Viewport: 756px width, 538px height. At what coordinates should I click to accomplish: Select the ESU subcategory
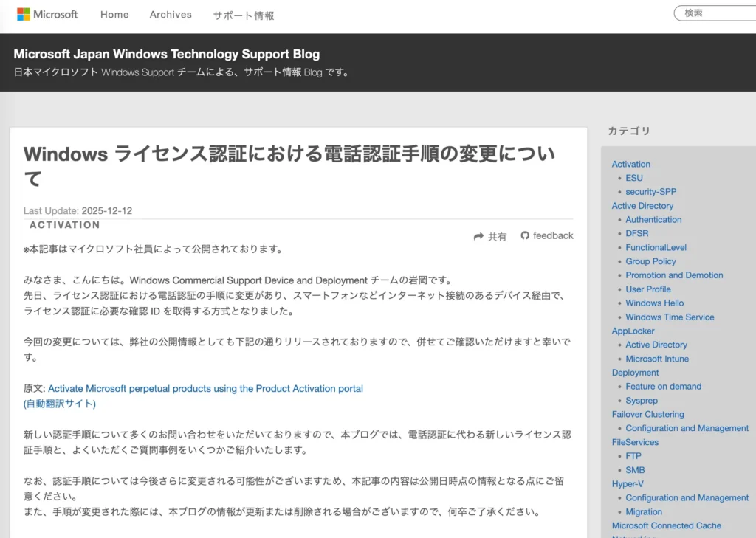[x=634, y=178]
